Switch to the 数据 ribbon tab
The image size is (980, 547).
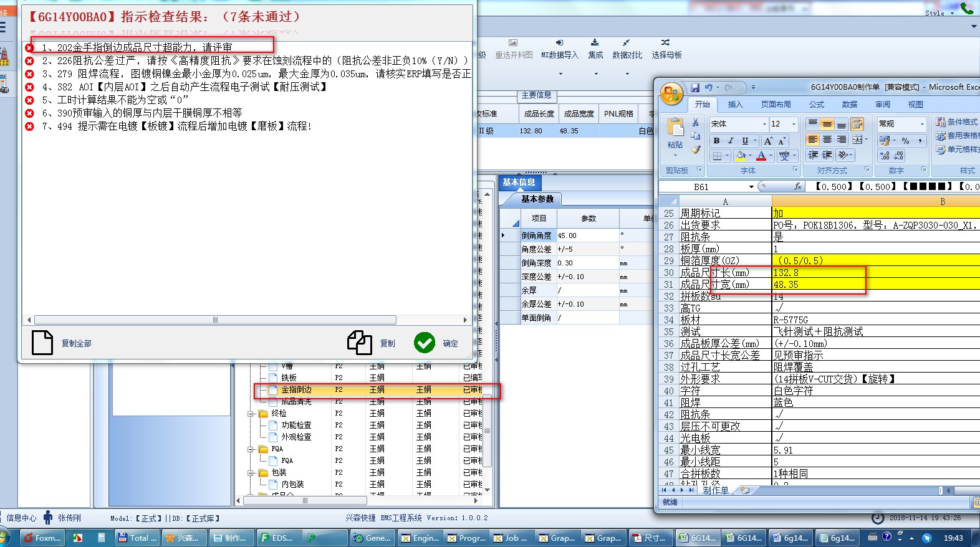(x=849, y=105)
